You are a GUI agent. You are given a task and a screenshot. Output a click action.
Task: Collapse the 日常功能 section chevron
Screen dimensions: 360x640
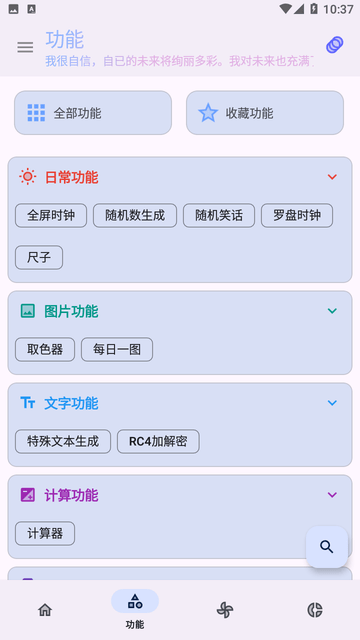[332, 177]
